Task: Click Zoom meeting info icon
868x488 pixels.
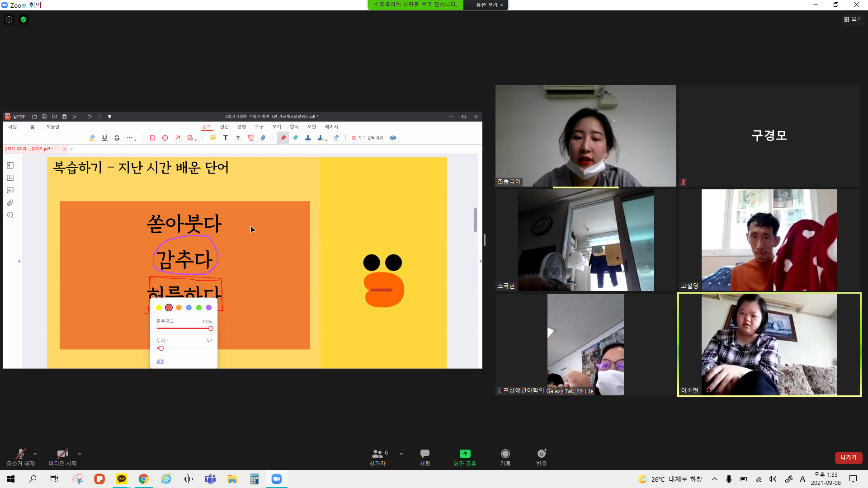Action: 9,19
